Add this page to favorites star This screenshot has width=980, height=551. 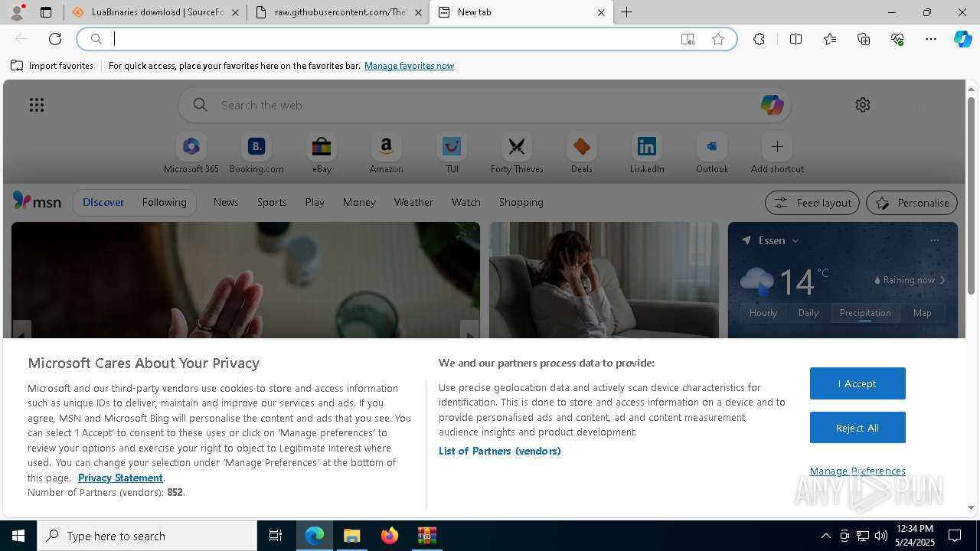(718, 39)
